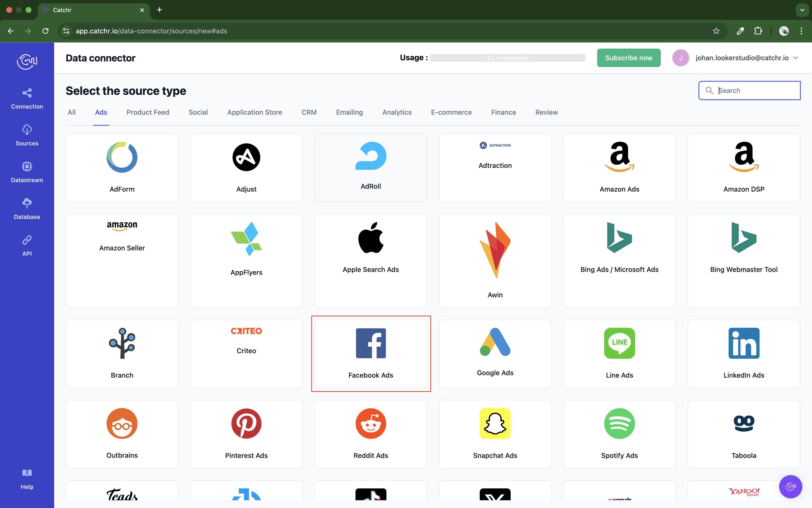Select the Branch source card
812x508 pixels.
coord(122,354)
